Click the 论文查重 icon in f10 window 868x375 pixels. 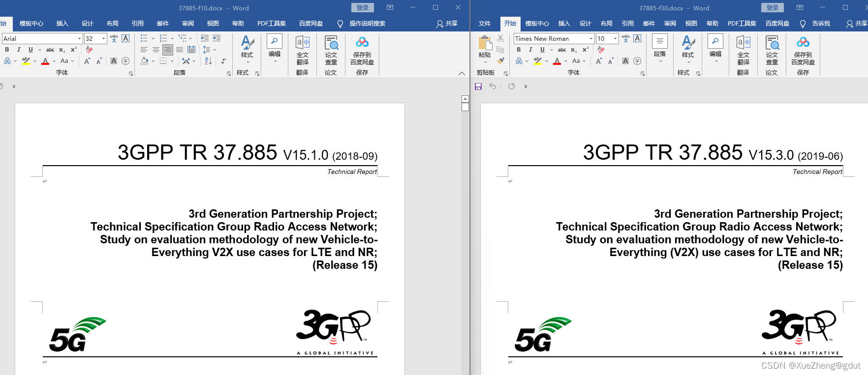coord(331,50)
